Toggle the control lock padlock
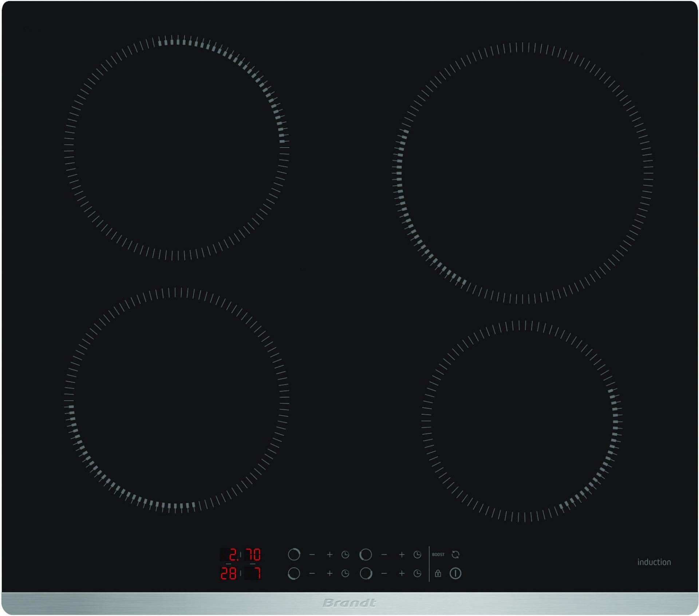The width and height of the screenshot is (699, 616). click(438, 573)
